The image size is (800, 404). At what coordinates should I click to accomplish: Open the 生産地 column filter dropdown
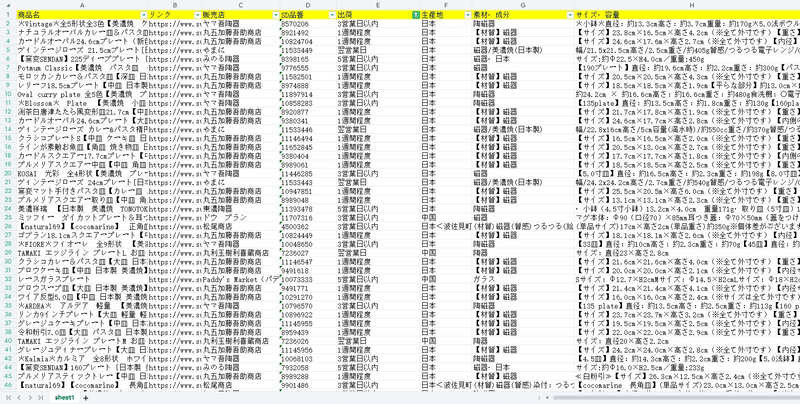(x=468, y=15)
